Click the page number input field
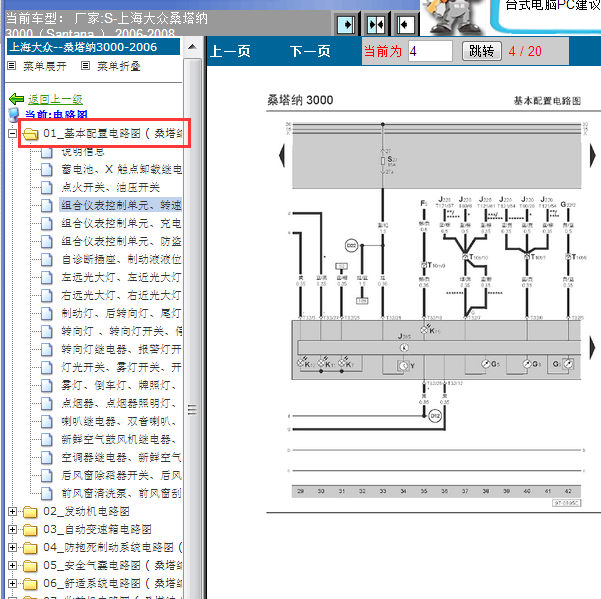The width and height of the screenshot is (601, 599). tap(430, 51)
